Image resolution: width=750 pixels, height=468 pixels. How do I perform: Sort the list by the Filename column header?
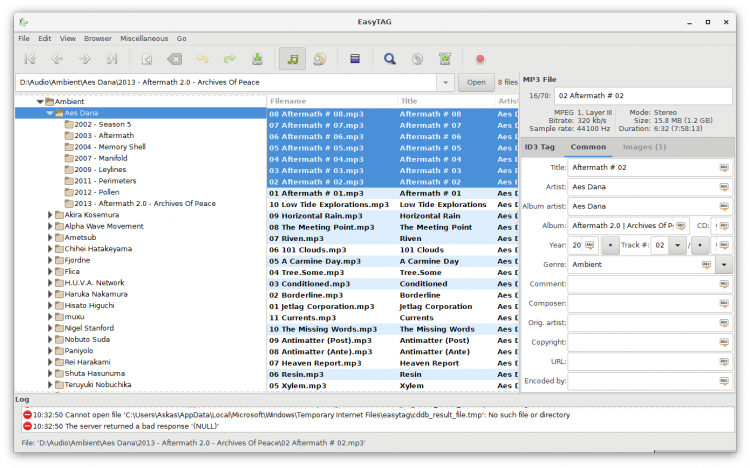(331, 101)
